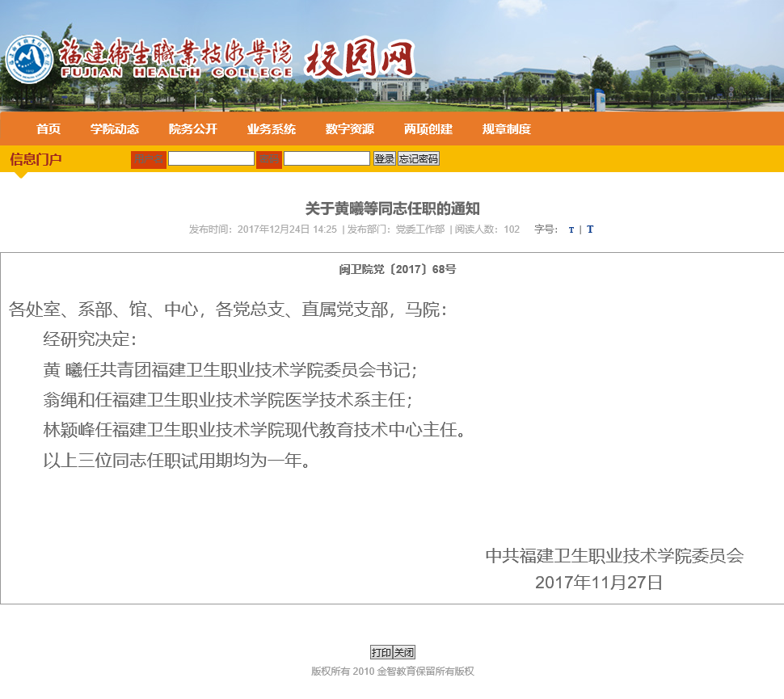Screen dimensions: 784x699
Task: Select 规章制度 in the navigation bar
Action: [x=507, y=129]
